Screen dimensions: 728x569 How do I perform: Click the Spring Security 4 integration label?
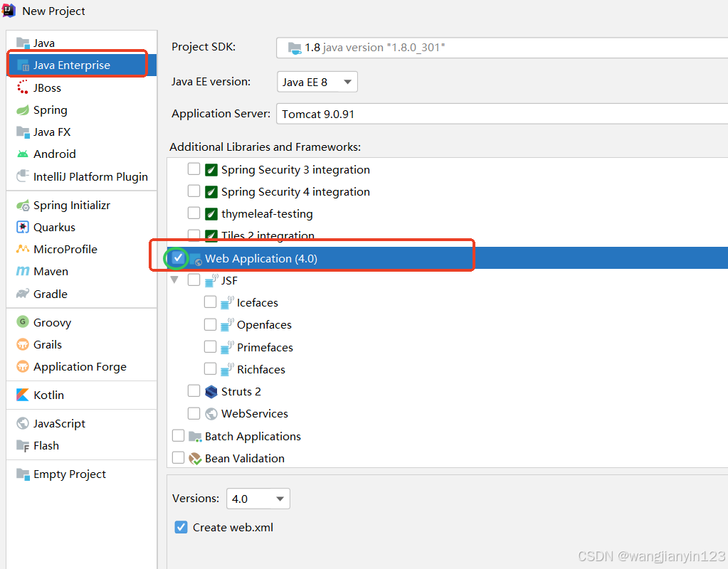tap(295, 191)
